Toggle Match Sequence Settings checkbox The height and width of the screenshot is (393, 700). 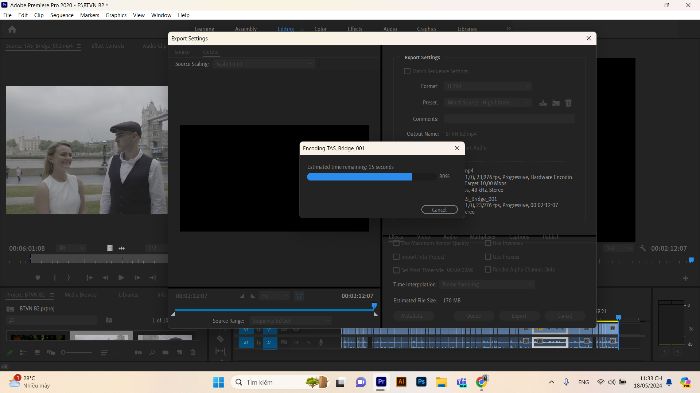tap(407, 71)
